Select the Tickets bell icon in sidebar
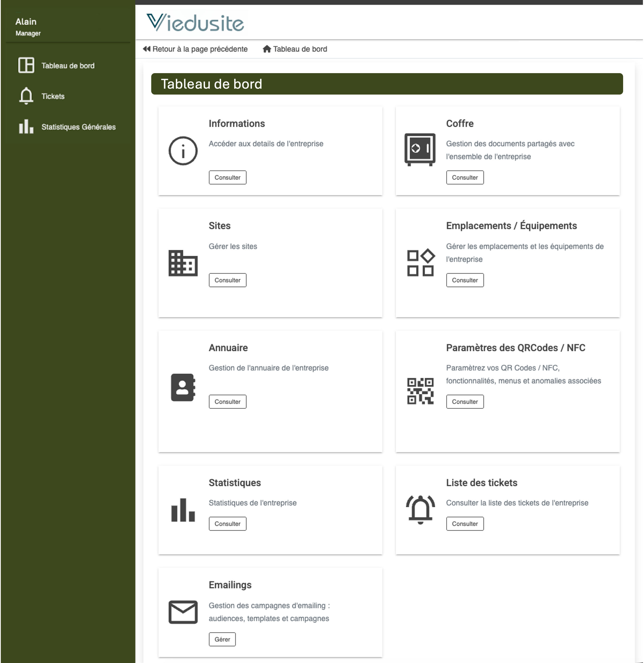This screenshot has width=644, height=663. 26,96
